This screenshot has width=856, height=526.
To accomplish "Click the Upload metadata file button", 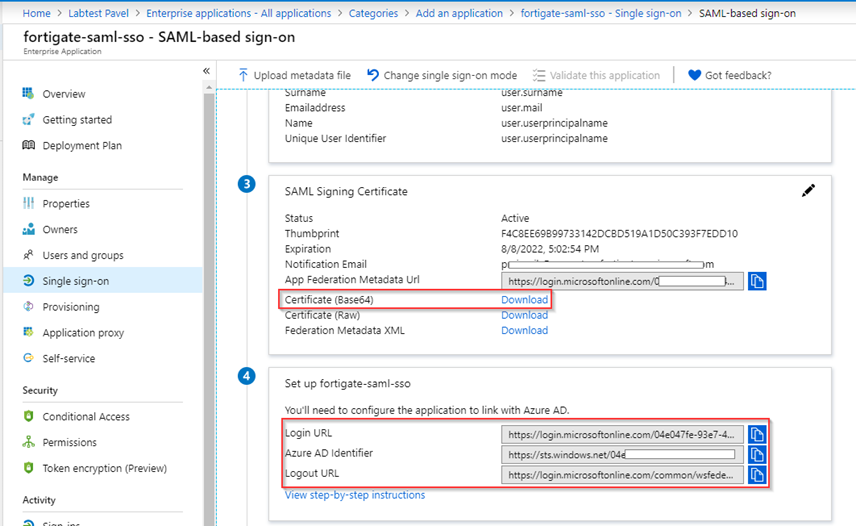I will [294, 75].
